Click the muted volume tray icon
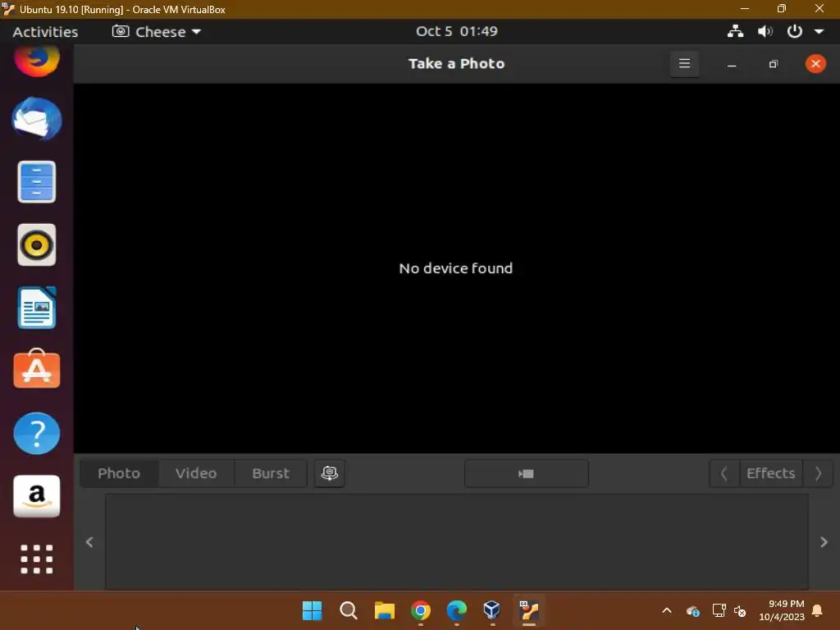This screenshot has height=630, width=840. pyautogui.click(x=741, y=610)
